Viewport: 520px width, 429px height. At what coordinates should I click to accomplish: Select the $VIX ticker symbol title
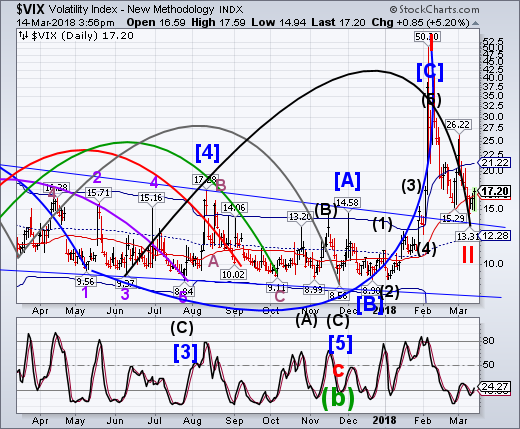tap(30, 10)
